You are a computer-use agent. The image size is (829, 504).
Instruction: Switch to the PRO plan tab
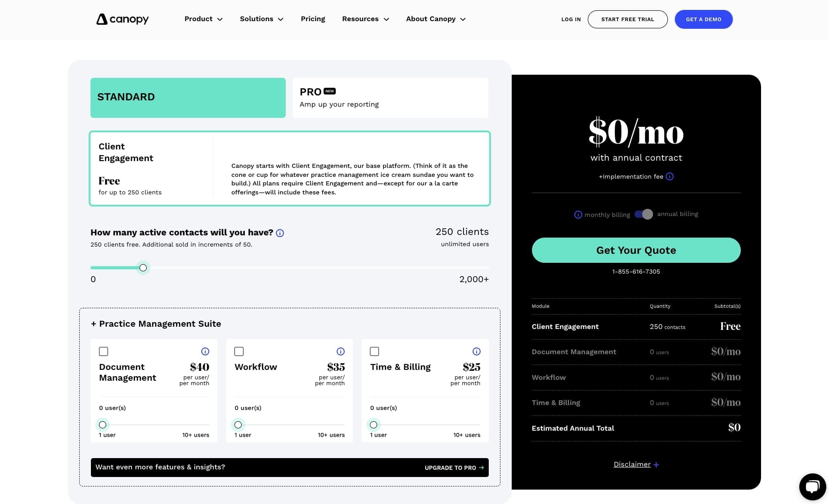(x=390, y=98)
